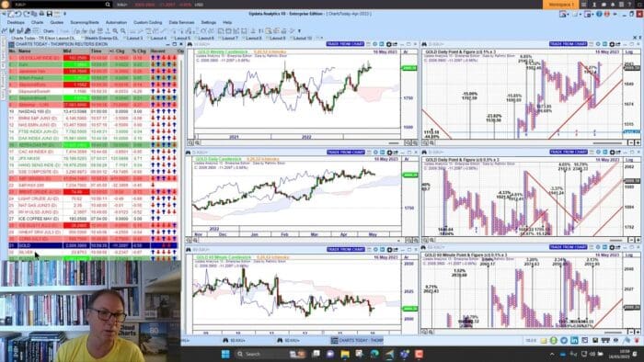Switch to Layout 7 tab
Image resolution: width=644 pixels, height=362 pixels.
(x=230, y=38)
